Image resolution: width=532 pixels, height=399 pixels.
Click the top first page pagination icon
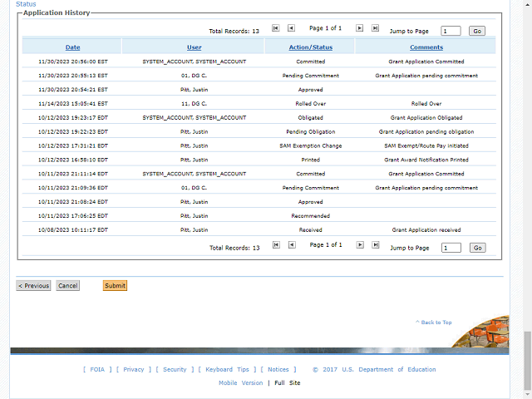click(276, 28)
